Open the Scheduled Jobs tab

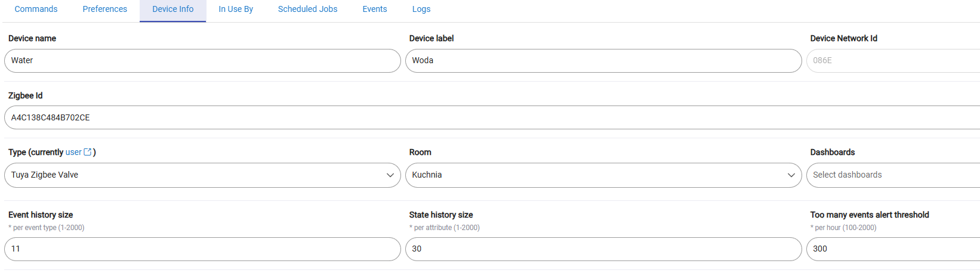pyautogui.click(x=308, y=10)
